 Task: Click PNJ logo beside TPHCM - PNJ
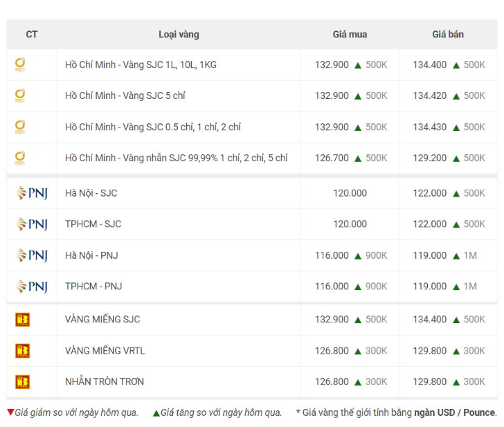point(32,287)
